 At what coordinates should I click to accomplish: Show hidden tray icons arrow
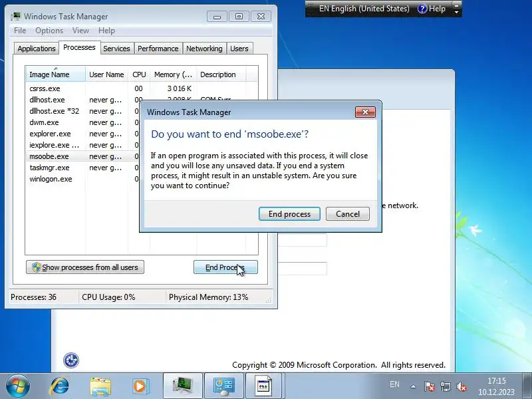coord(413,386)
